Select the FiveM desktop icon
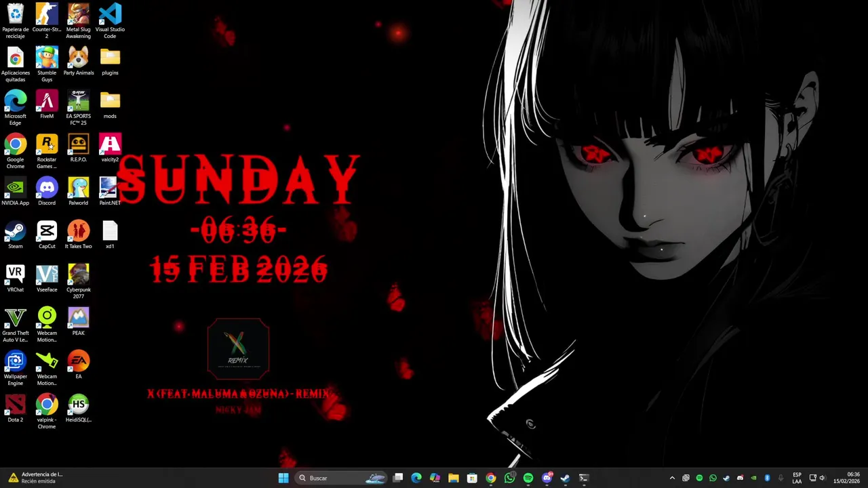The height and width of the screenshot is (488, 868). [x=47, y=104]
